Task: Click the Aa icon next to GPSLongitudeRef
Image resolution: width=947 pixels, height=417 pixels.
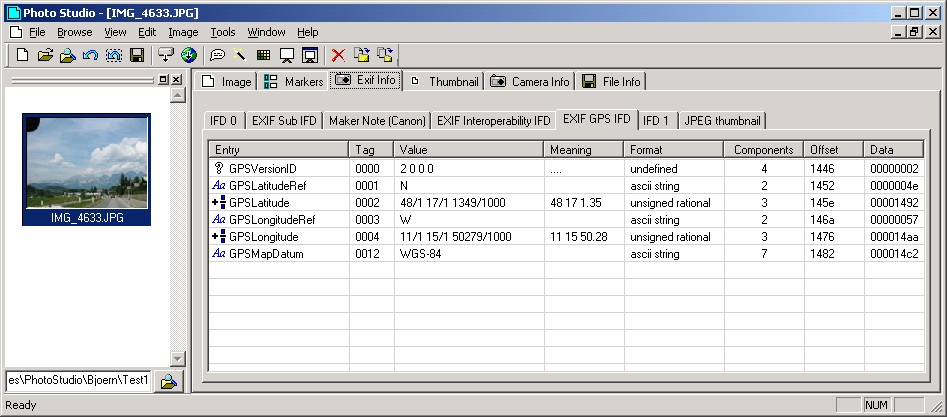Action: (x=219, y=219)
